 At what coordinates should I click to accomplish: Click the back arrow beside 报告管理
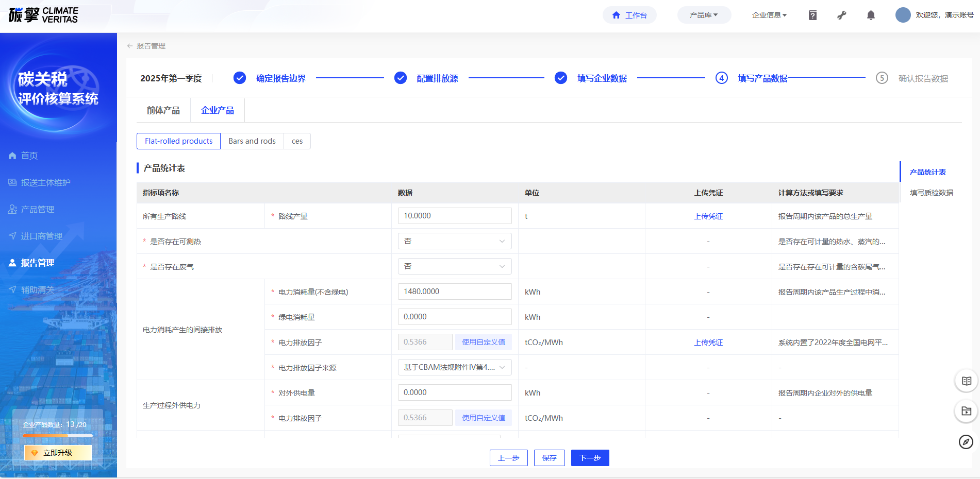point(130,46)
